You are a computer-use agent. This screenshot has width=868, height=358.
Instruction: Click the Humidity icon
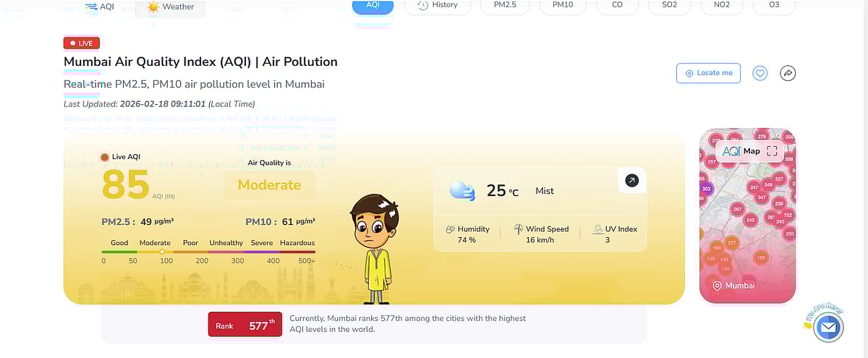click(450, 229)
